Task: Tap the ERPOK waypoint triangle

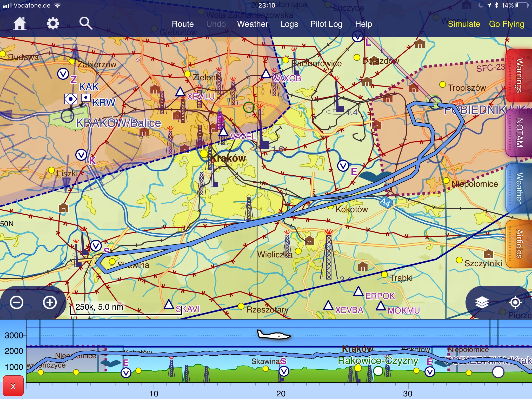Action: coord(358,291)
